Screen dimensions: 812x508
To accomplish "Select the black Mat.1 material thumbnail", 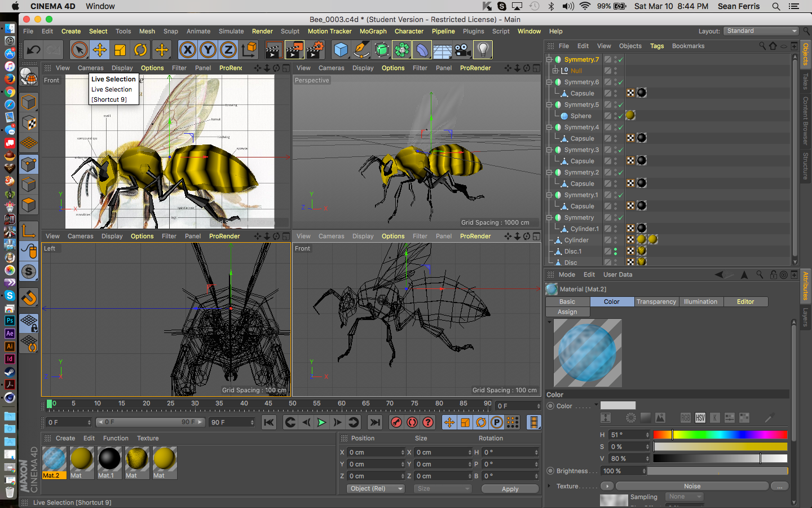I will point(109,459).
